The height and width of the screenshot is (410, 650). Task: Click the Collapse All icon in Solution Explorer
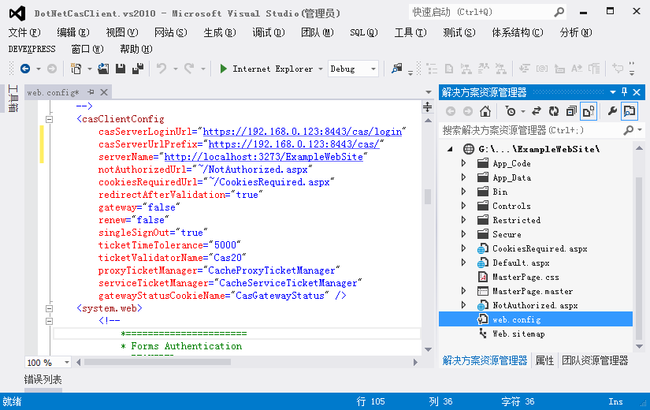[x=571, y=111]
